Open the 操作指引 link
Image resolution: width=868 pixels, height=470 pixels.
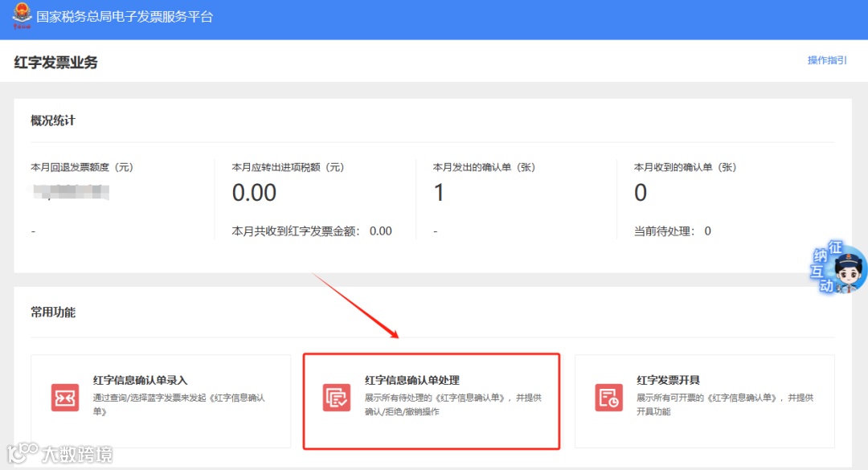tap(827, 60)
